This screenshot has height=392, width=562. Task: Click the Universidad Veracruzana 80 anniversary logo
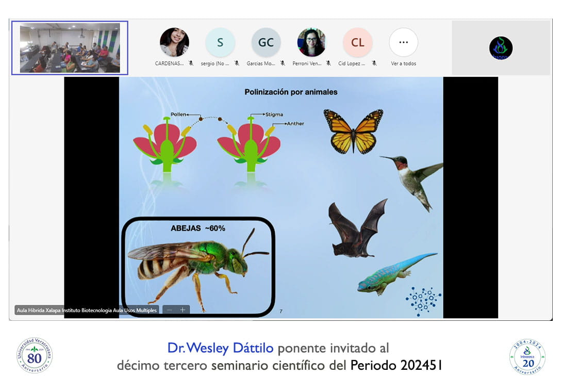34,355
